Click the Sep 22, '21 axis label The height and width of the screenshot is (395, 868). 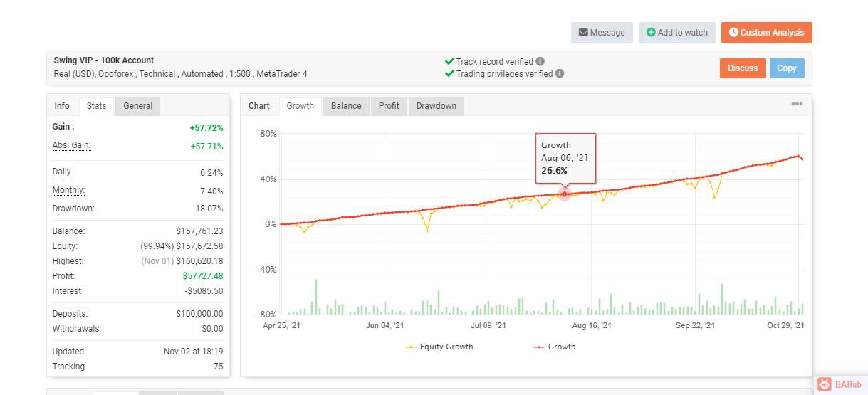click(x=695, y=325)
